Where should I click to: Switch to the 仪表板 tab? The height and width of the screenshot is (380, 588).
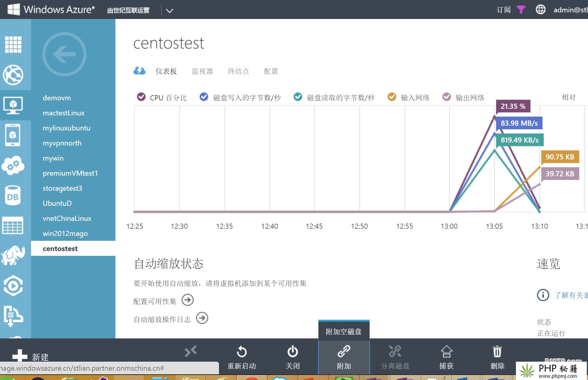[x=166, y=71]
